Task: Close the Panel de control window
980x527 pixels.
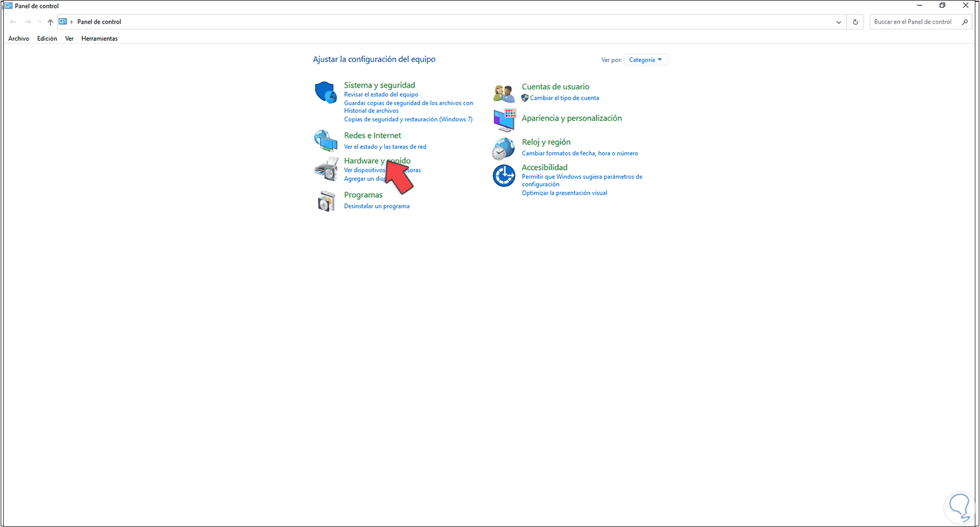Action: click(x=967, y=5)
